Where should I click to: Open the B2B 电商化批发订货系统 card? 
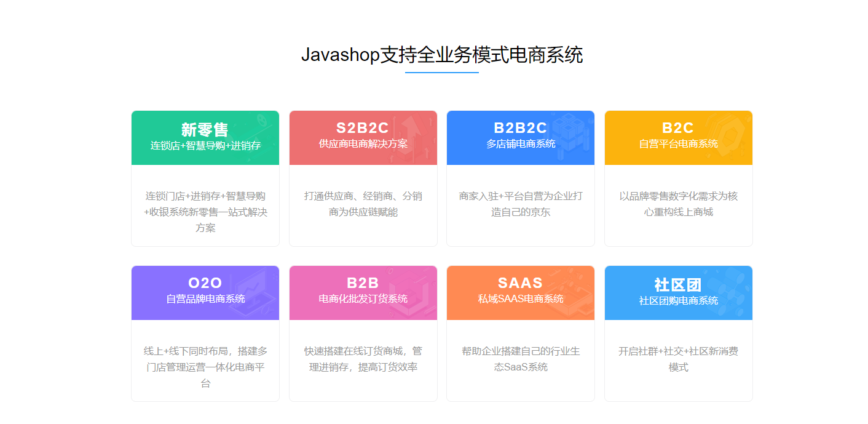pos(363,292)
